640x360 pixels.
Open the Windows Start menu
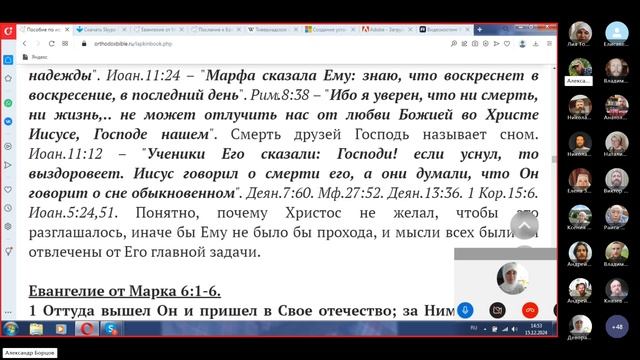pos(10,329)
